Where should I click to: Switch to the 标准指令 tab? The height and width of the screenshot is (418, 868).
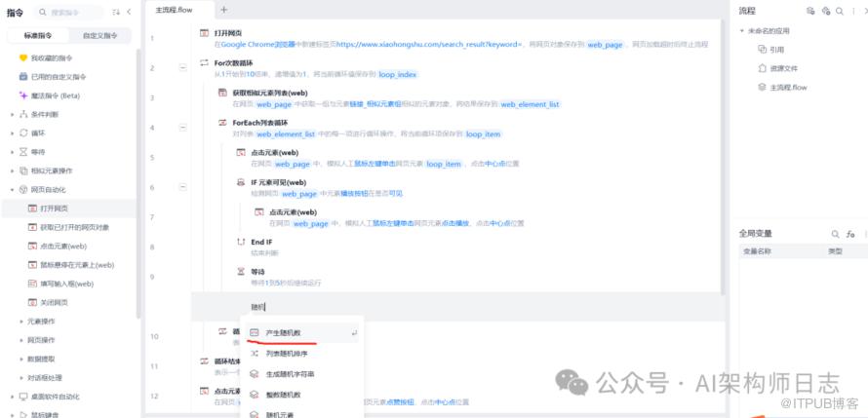tap(38, 35)
